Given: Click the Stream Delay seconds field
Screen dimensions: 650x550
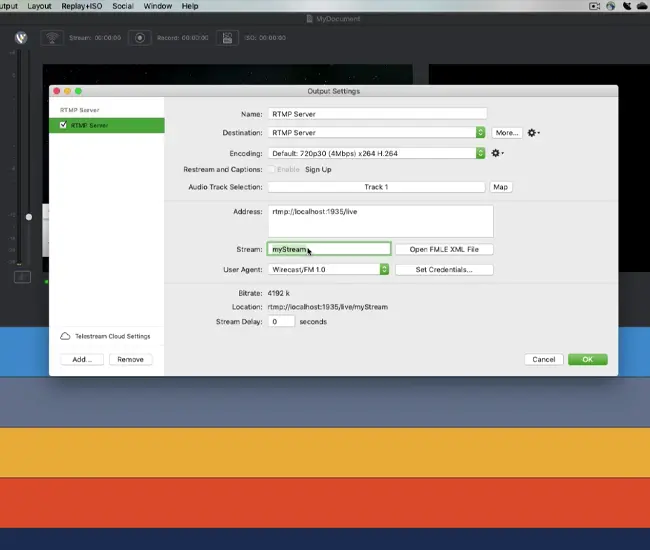Looking at the screenshot, I should pyautogui.click(x=281, y=322).
